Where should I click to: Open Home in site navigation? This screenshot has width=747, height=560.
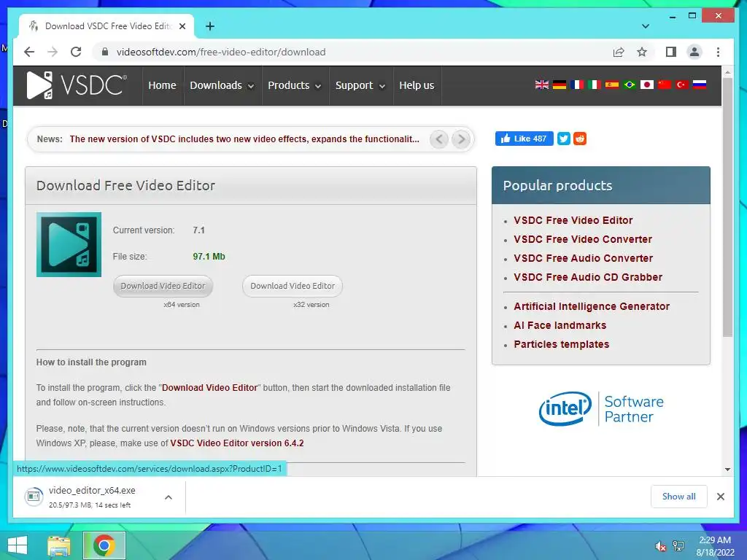162,85
